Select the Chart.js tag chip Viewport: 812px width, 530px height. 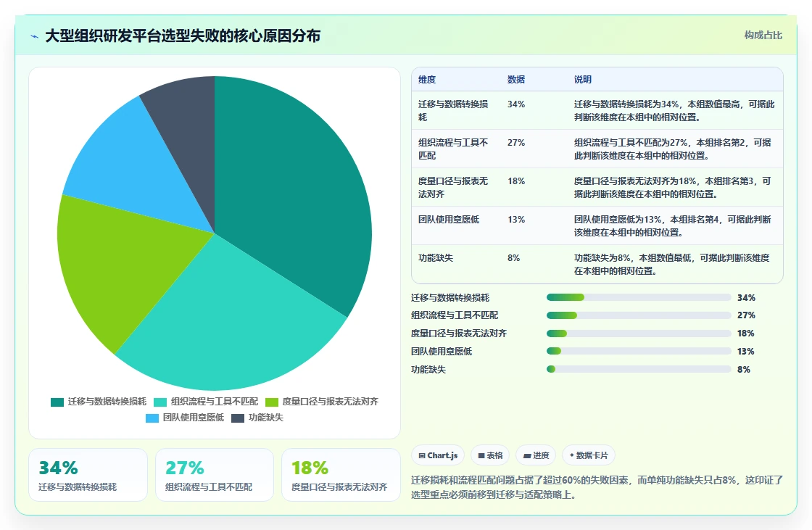coord(438,455)
